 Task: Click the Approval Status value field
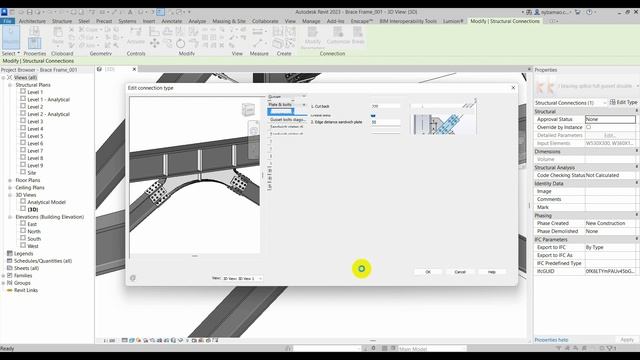point(610,119)
